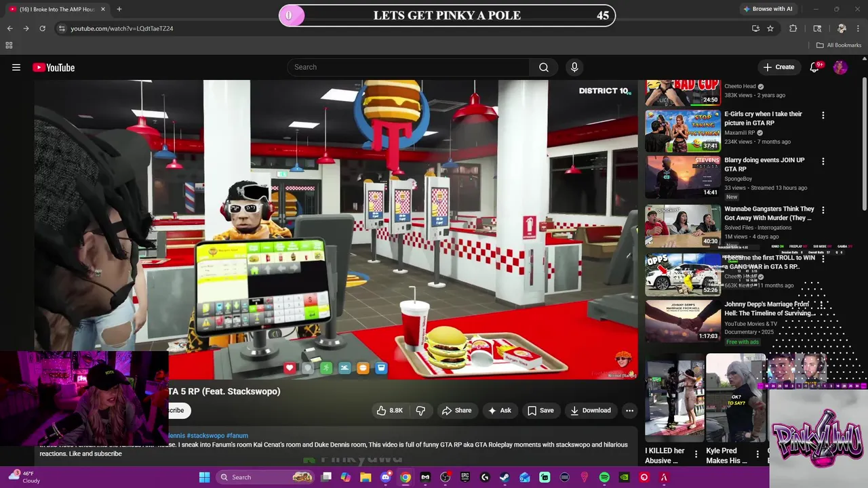Open the Chrome extensions puzzle icon
868x488 pixels.
click(x=793, y=28)
